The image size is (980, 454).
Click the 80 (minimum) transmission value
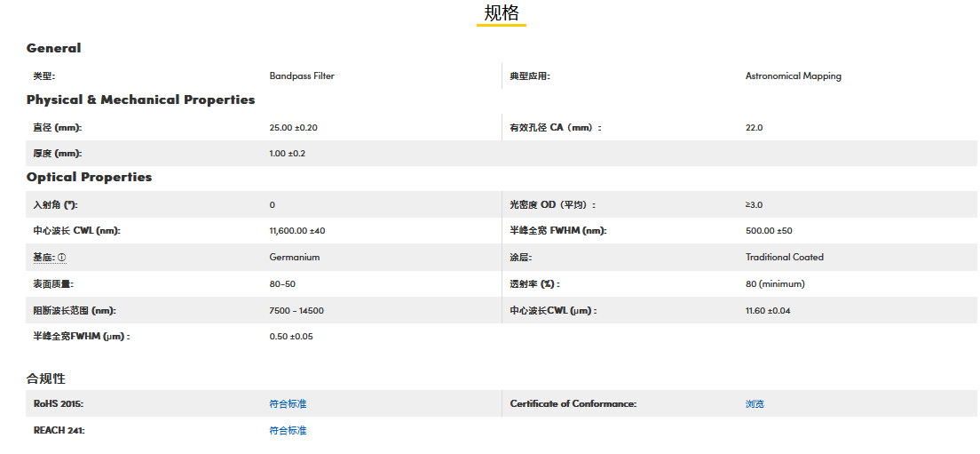coord(775,284)
